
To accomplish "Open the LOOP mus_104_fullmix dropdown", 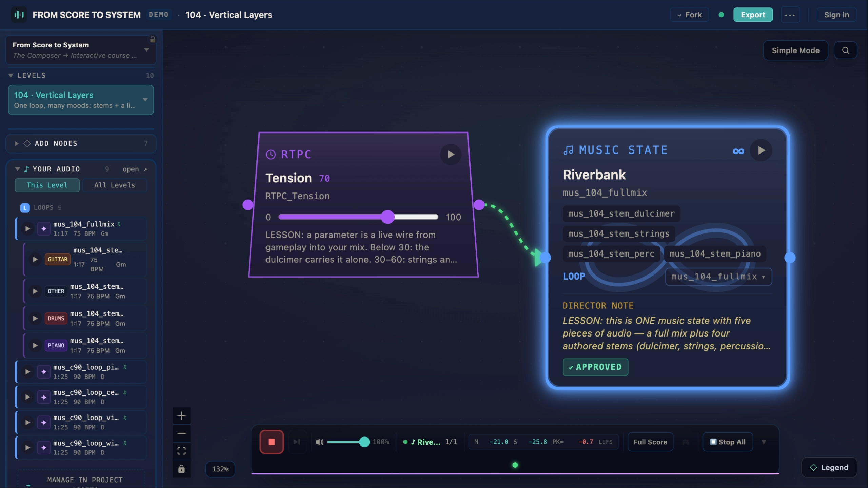I will click(x=718, y=277).
